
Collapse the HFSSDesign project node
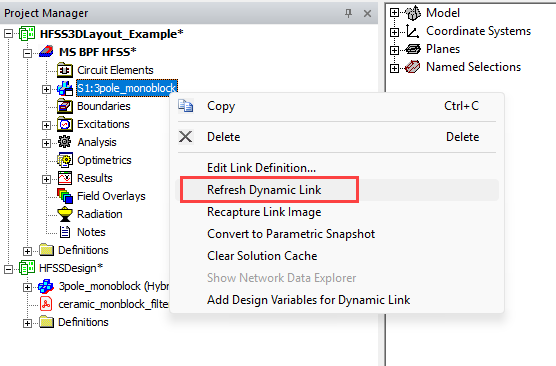[x=8, y=269]
